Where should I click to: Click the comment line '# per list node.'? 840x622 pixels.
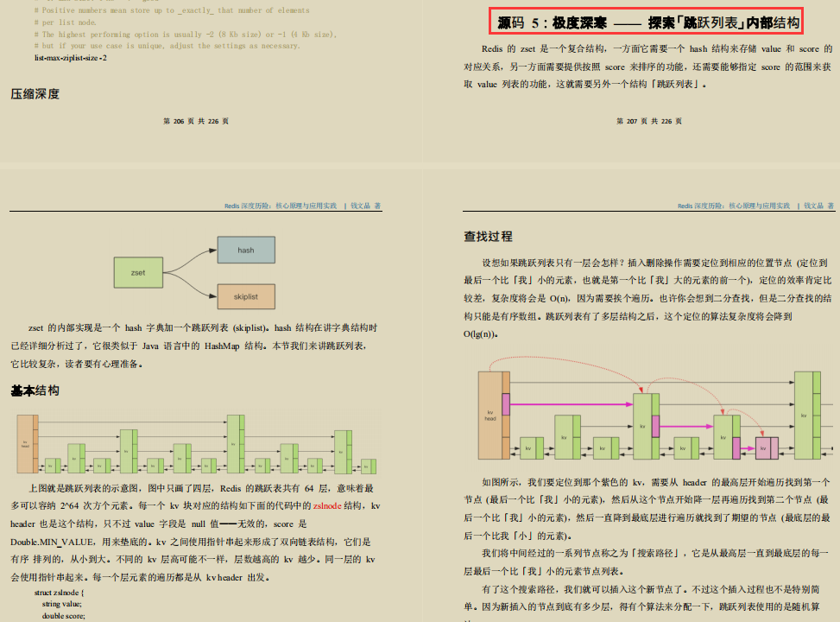[x=66, y=22]
